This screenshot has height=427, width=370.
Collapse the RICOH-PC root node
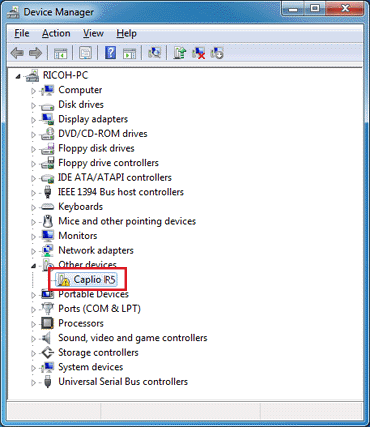pos(18,77)
